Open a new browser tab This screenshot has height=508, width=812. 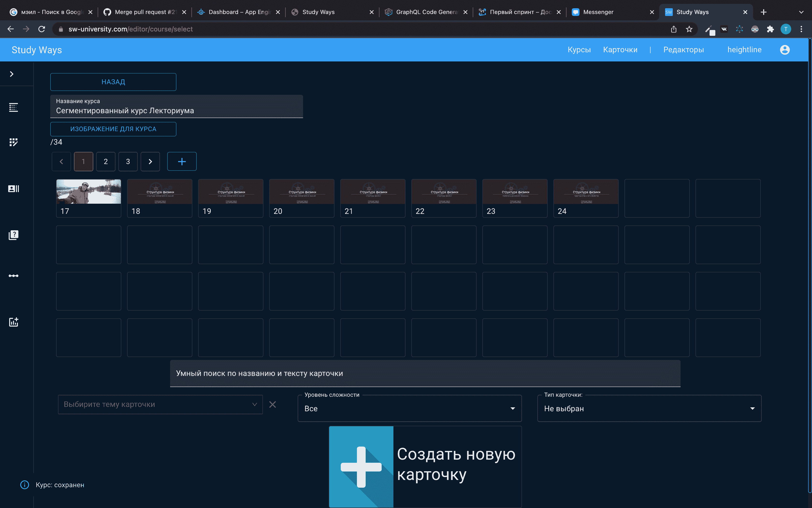763,12
